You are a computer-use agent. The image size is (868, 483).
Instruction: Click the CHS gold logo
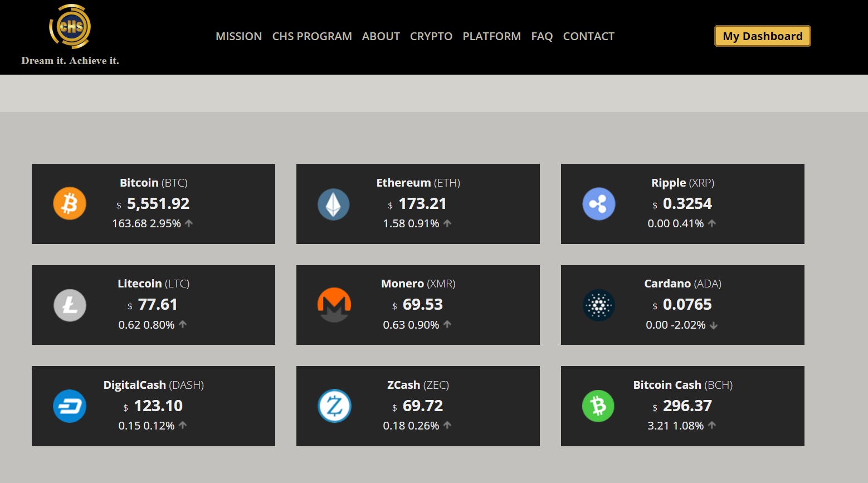[70, 27]
